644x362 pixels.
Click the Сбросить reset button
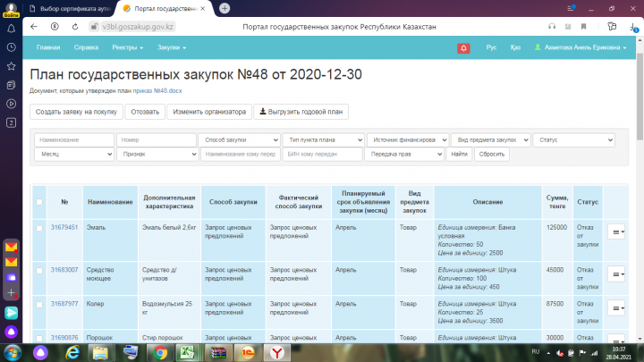(x=492, y=154)
